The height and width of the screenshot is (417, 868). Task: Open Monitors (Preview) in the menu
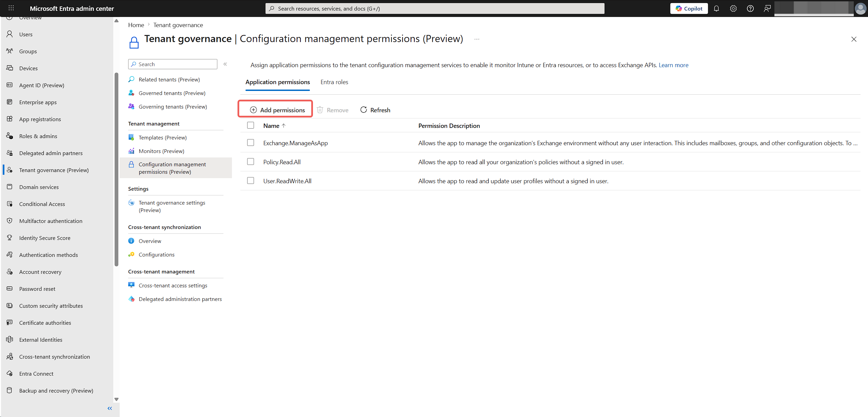[161, 151]
